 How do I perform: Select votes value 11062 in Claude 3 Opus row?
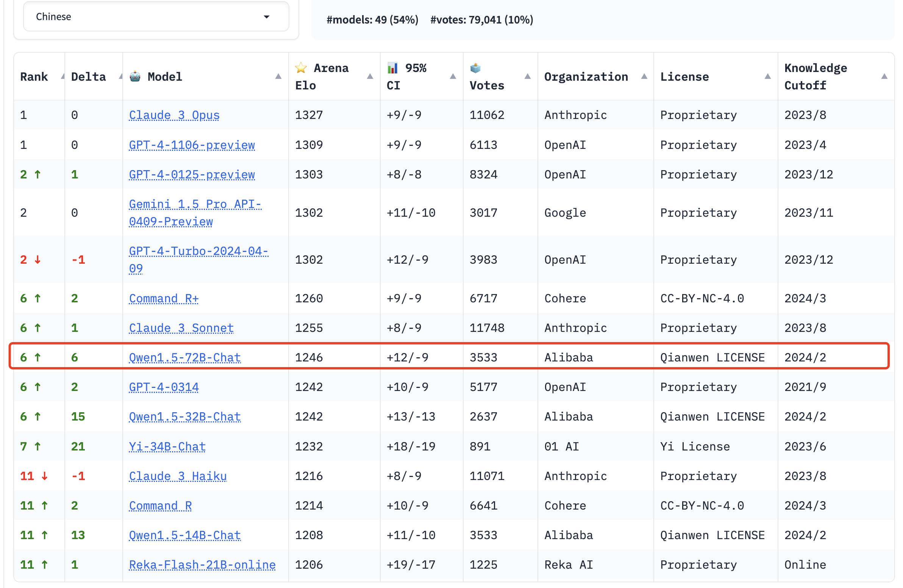click(487, 115)
